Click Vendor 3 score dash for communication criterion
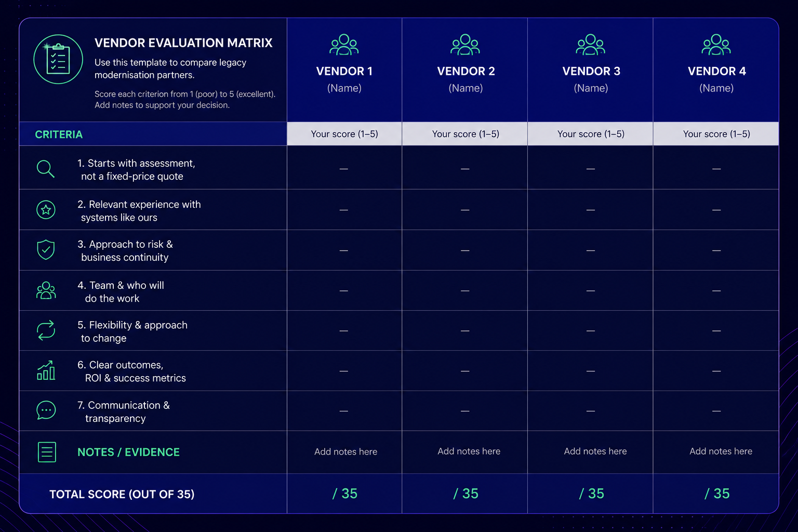 (591, 411)
